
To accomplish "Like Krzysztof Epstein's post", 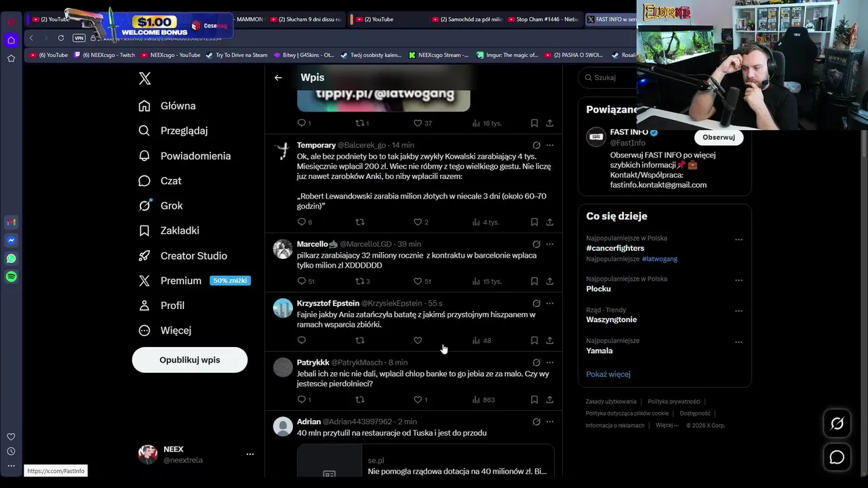I will click(418, 340).
